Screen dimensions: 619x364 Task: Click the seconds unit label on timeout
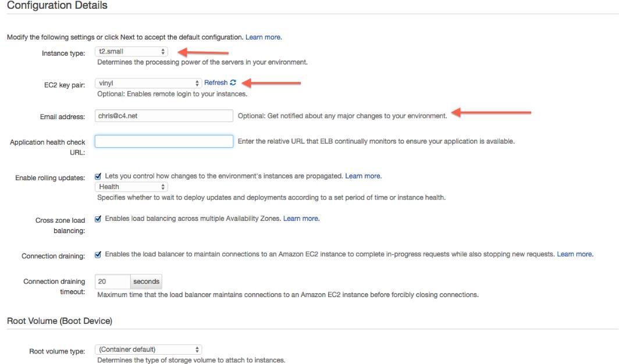coord(146,281)
